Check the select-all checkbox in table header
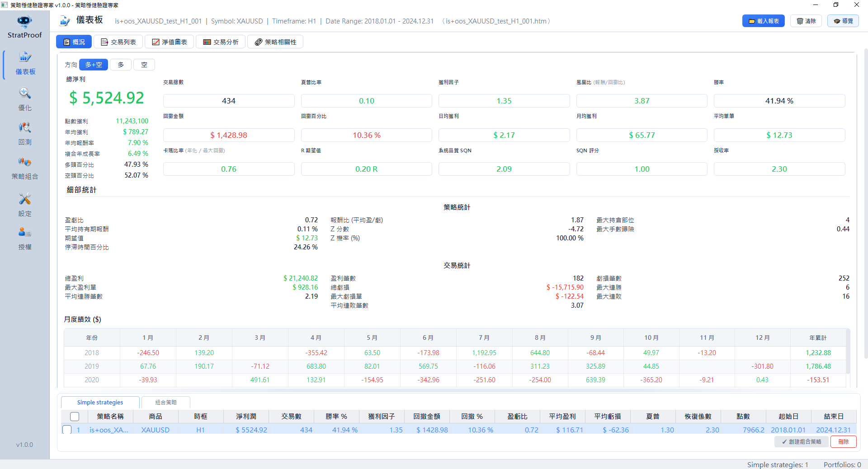The height and width of the screenshot is (469, 868). point(75,417)
